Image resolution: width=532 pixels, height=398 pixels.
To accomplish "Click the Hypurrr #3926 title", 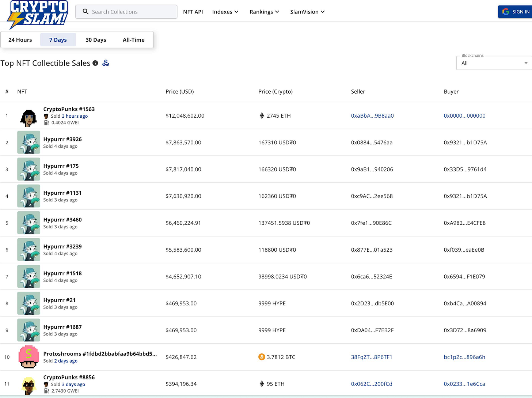I will 62,139.
